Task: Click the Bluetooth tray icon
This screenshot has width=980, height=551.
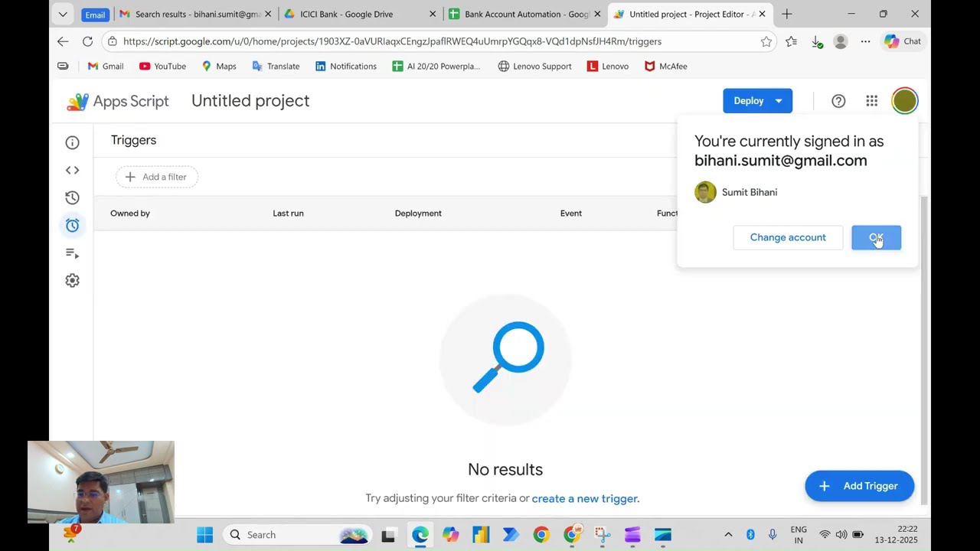Action: point(750,535)
